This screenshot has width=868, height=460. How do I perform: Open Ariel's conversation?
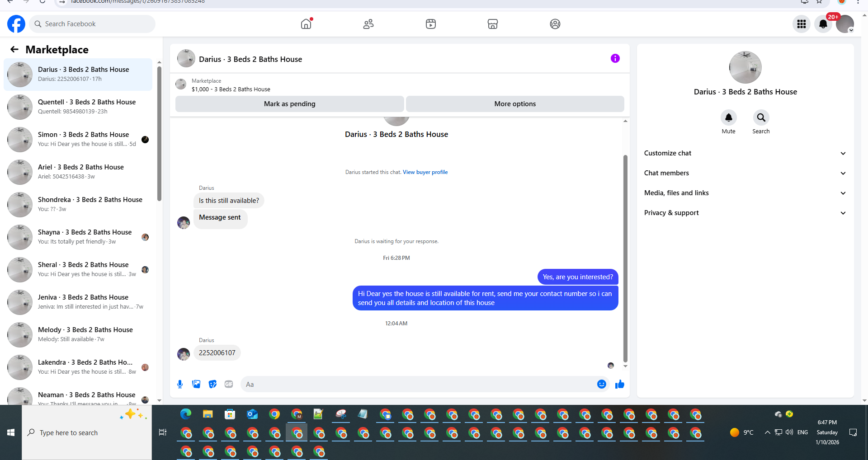(78, 172)
